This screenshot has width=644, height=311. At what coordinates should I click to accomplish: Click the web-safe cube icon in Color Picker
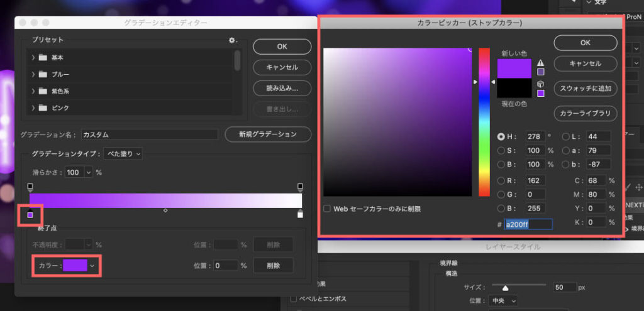click(x=540, y=84)
